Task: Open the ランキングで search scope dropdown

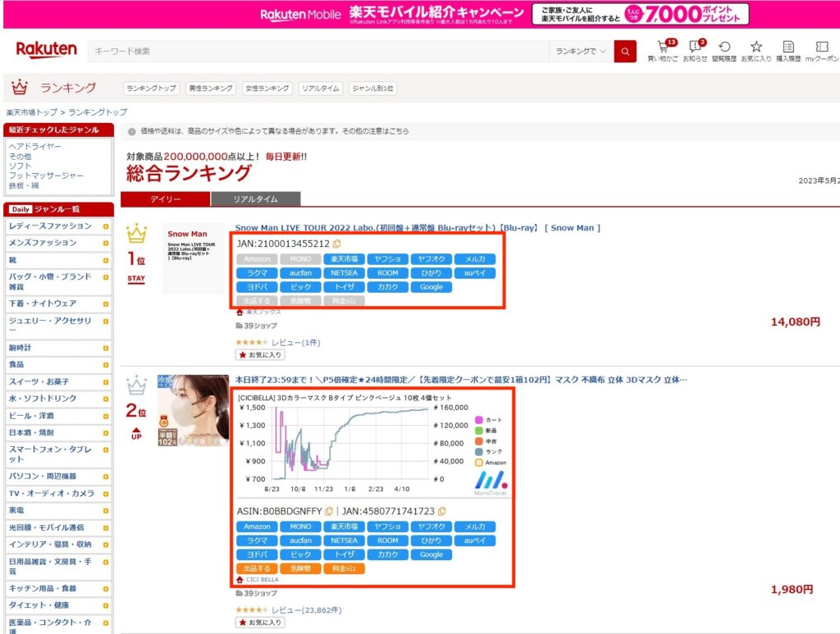Action: 582,52
